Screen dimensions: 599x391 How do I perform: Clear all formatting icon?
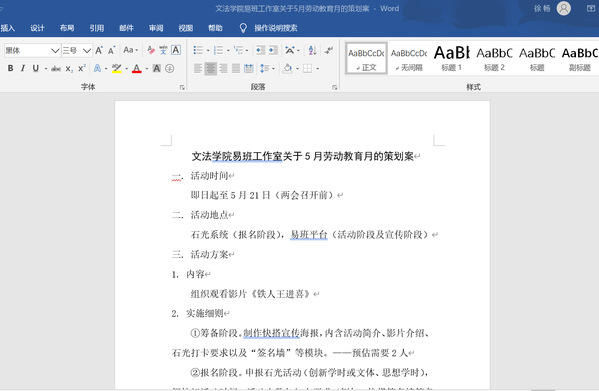(151, 50)
